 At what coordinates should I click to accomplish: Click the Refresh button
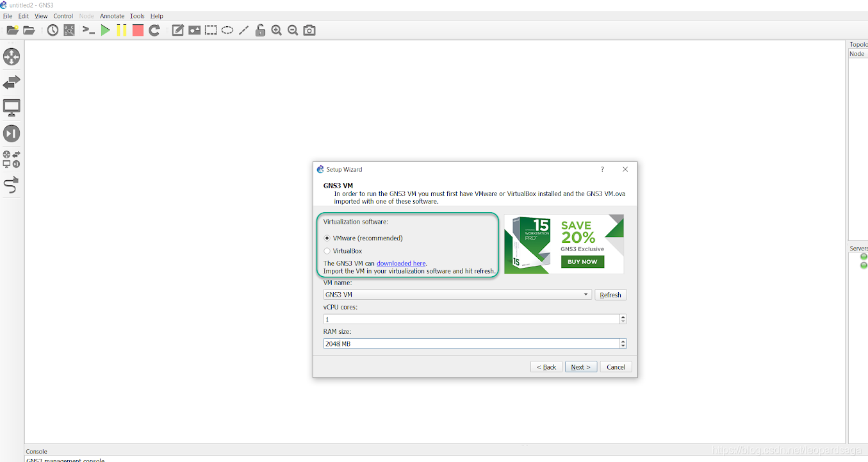click(x=610, y=295)
